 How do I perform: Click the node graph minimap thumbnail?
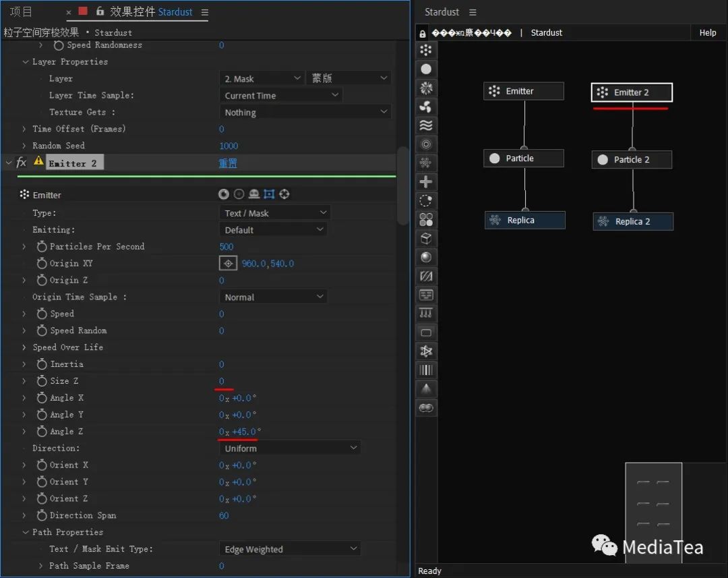click(x=653, y=513)
